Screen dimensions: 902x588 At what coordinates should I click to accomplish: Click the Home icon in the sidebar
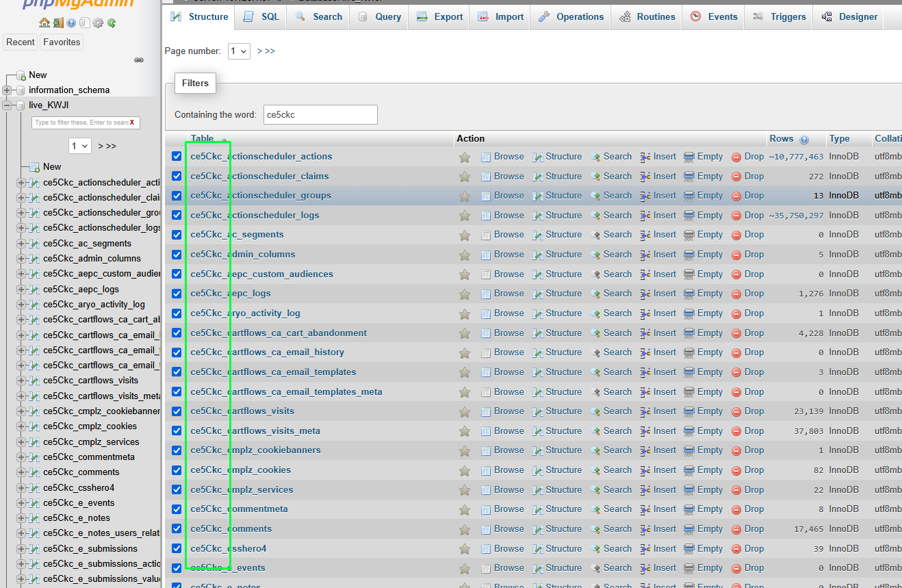click(x=44, y=23)
